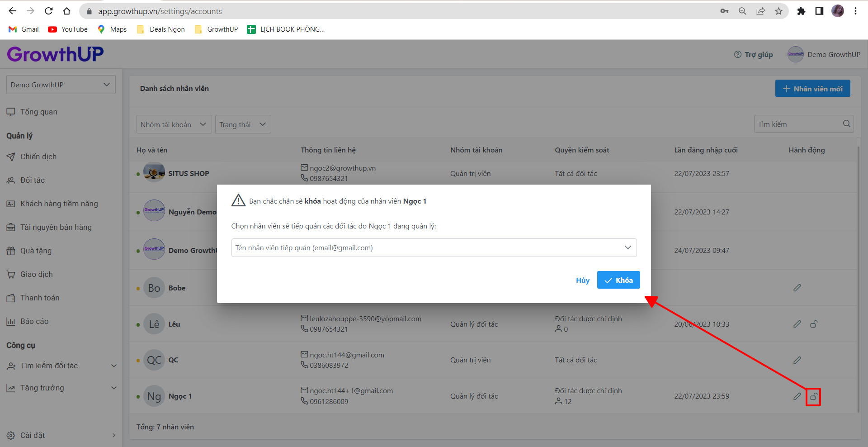Click the lock icon in Lêu row
868x447 pixels.
pyautogui.click(x=814, y=324)
